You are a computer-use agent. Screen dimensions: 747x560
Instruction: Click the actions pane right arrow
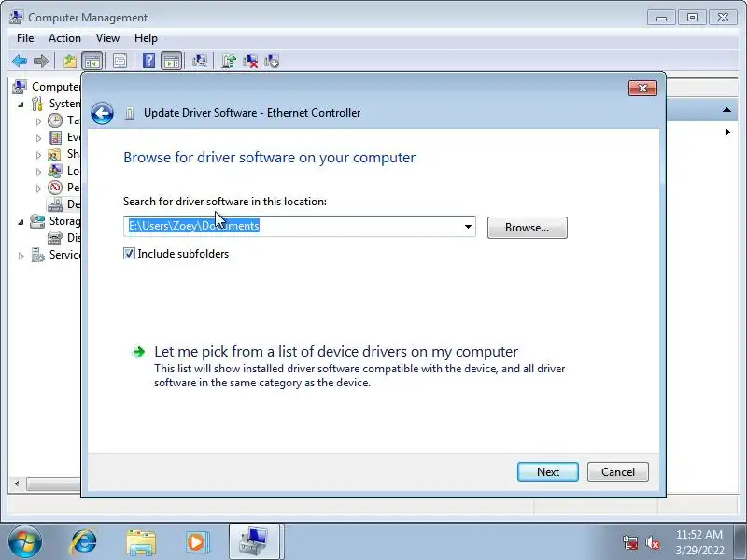click(727, 132)
